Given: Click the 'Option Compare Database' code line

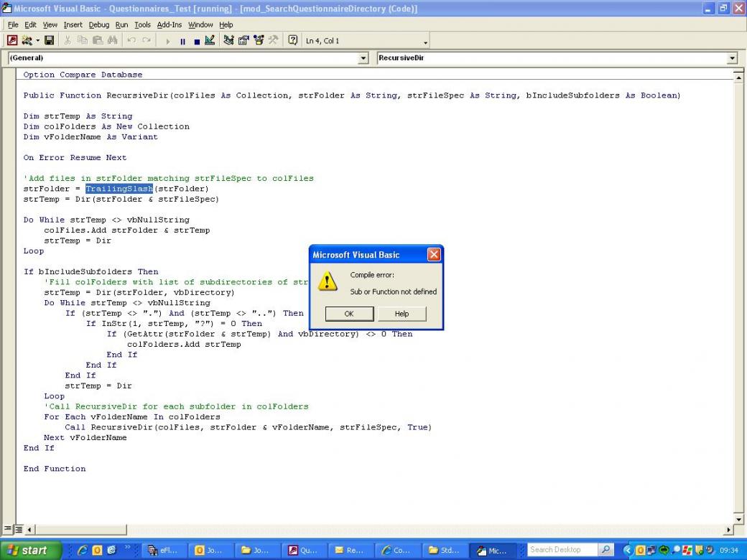Looking at the screenshot, I should 83,75.
